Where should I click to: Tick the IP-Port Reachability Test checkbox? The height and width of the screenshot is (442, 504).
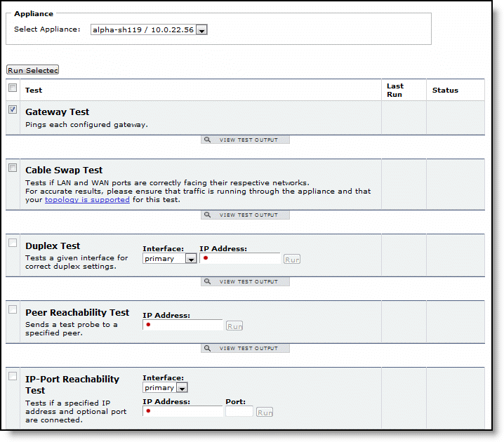tap(13, 376)
